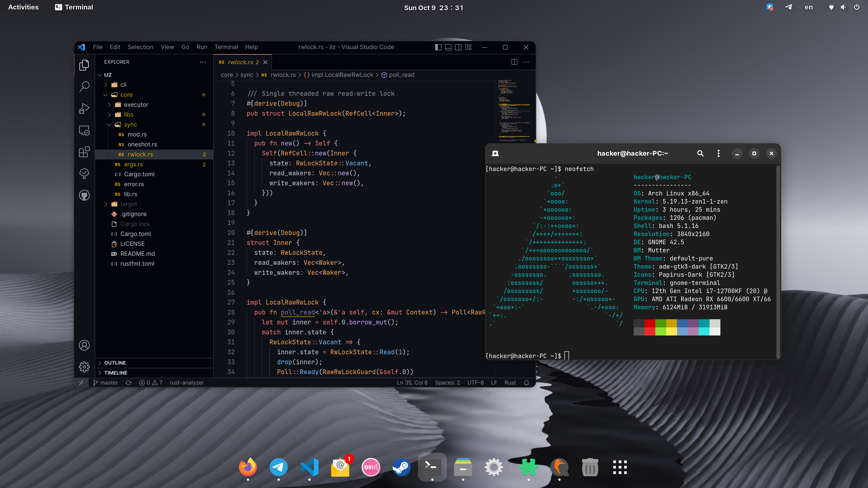Image resolution: width=868 pixels, height=488 pixels.
Task: Collapse the sync folder
Action: [109, 124]
